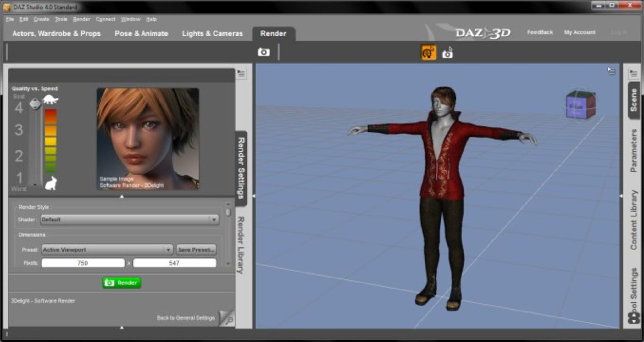Viewport: 644px width, 342px height.
Task: Open the Content Library side tab
Action: pyautogui.click(x=634, y=220)
